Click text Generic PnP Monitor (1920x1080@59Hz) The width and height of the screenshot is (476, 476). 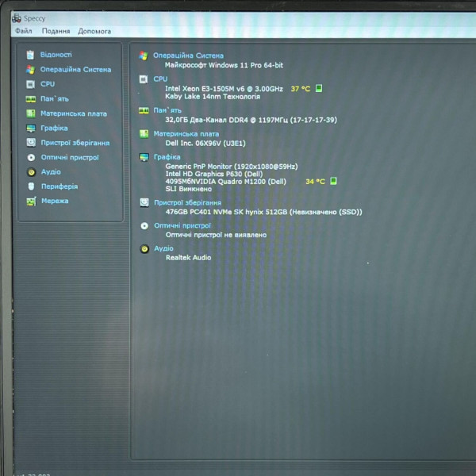point(232,167)
